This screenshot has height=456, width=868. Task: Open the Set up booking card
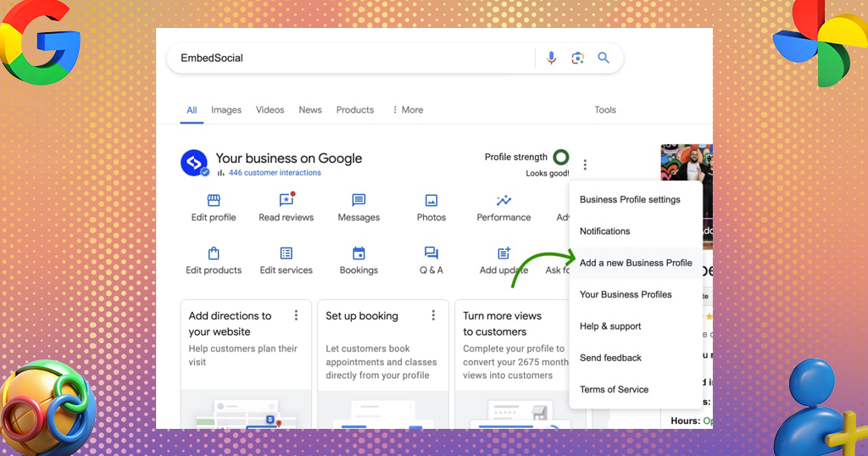(x=383, y=364)
